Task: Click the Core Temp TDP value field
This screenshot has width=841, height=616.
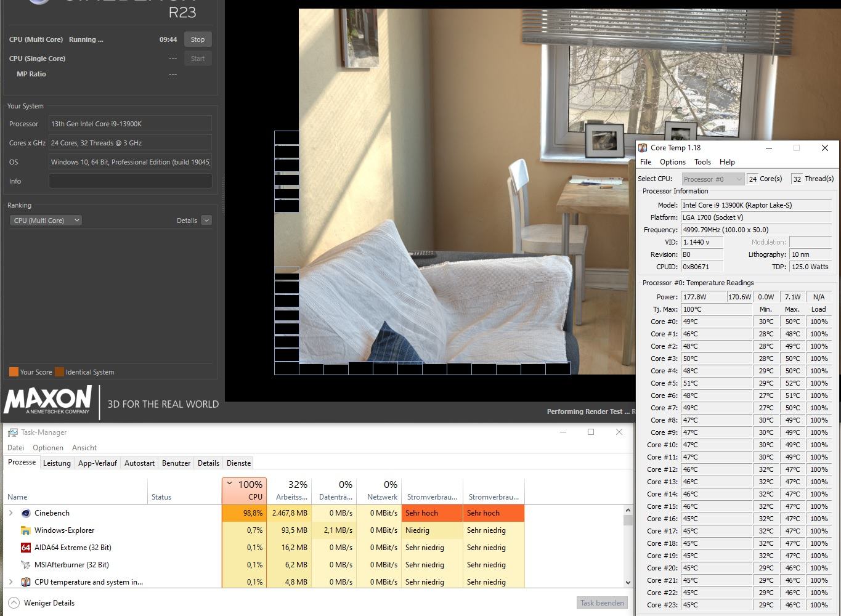Action: point(811,267)
